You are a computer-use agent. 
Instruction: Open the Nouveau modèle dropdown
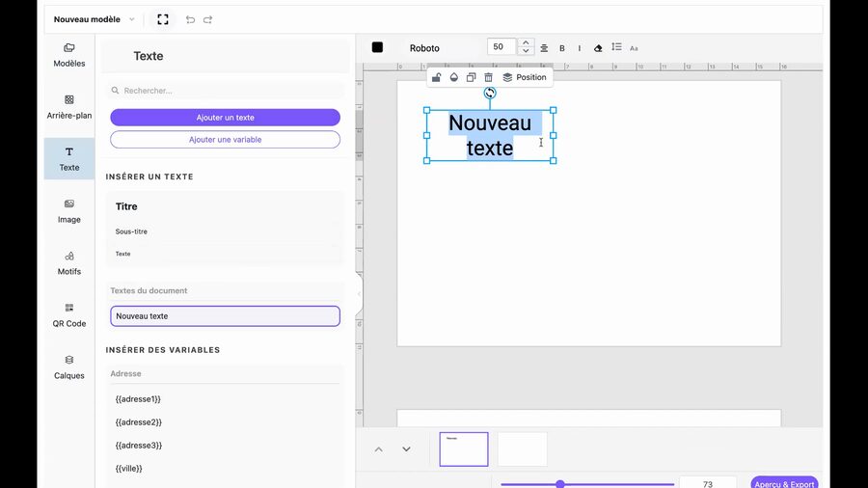tap(94, 19)
